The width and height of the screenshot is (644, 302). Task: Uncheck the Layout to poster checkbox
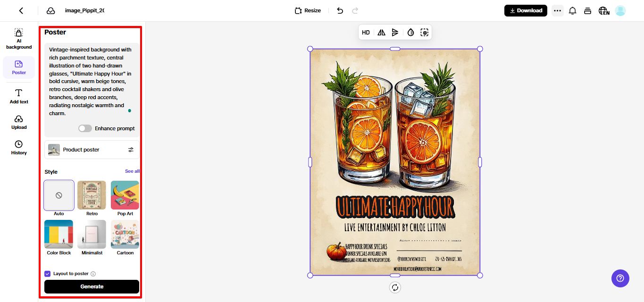pyautogui.click(x=48, y=274)
